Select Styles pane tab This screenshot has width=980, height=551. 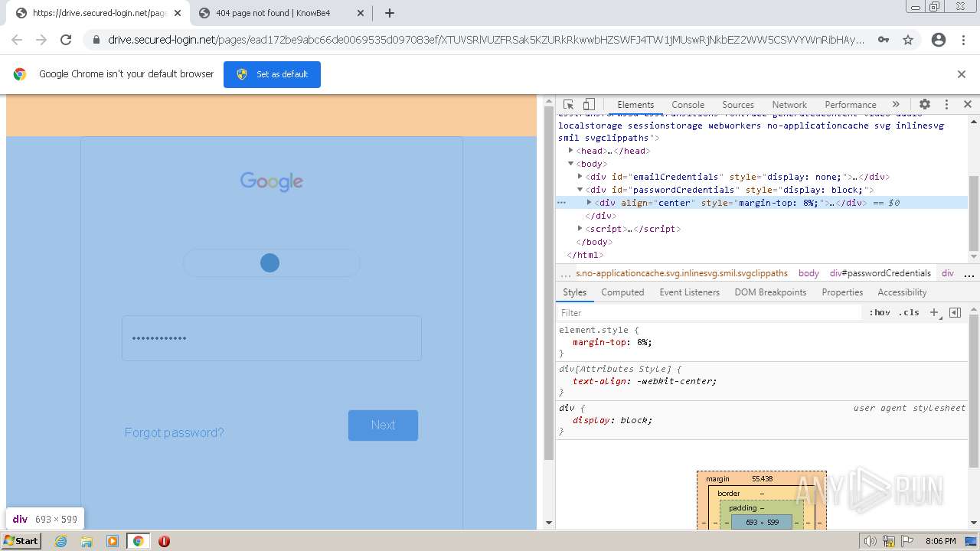(x=574, y=292)
